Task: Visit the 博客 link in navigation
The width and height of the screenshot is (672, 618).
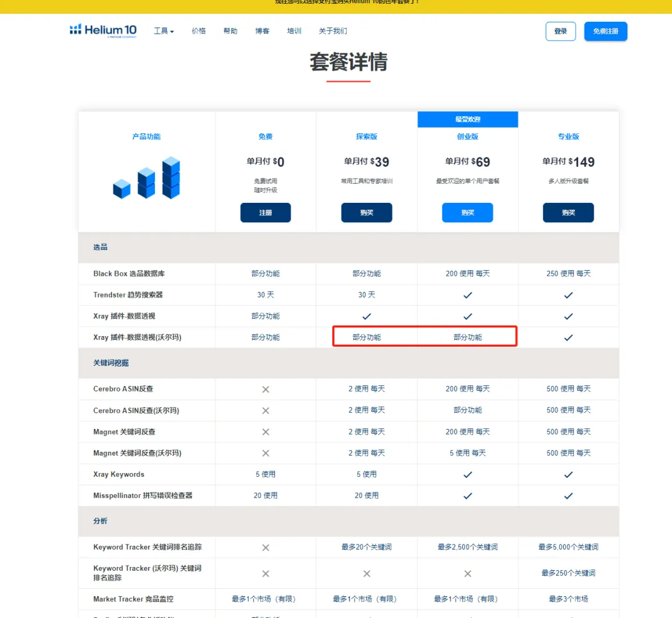Action: coord(262,31)
